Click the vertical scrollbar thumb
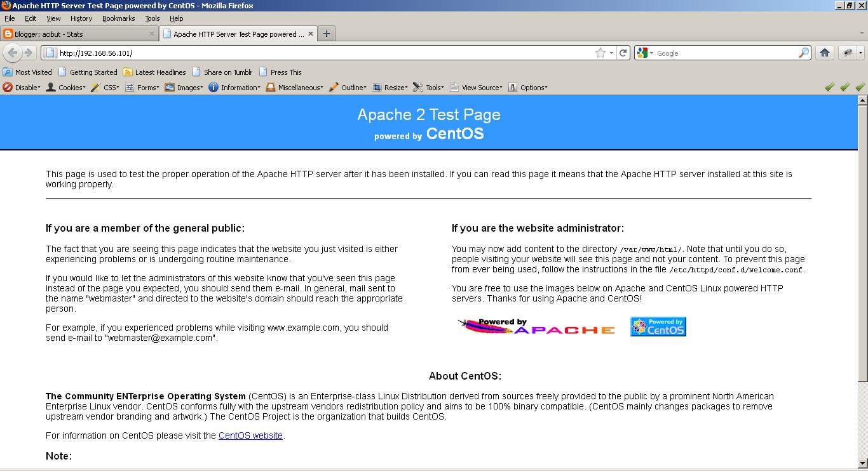 862,243
